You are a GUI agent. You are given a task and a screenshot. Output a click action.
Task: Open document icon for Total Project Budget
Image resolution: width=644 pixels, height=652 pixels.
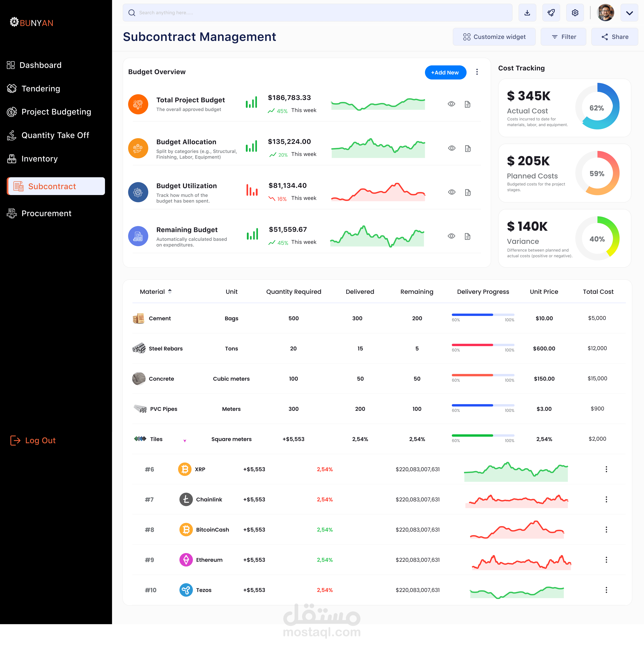[467, 104]
